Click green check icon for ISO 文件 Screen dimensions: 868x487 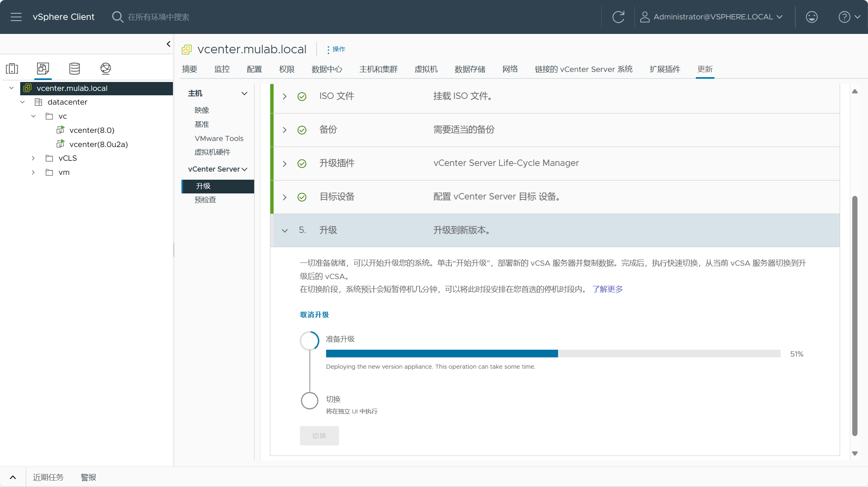tap(302, 97)
